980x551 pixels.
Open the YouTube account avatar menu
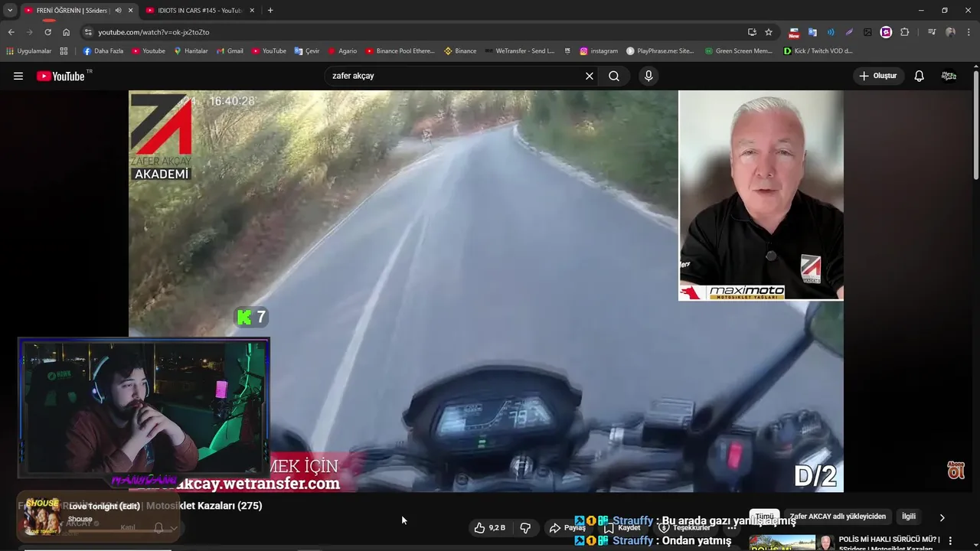(949, 76)
